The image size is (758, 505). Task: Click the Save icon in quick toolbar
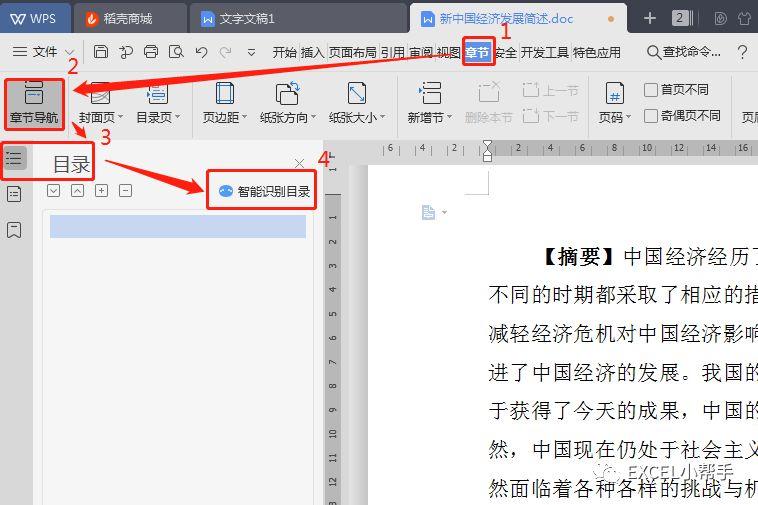coord(101,52)
